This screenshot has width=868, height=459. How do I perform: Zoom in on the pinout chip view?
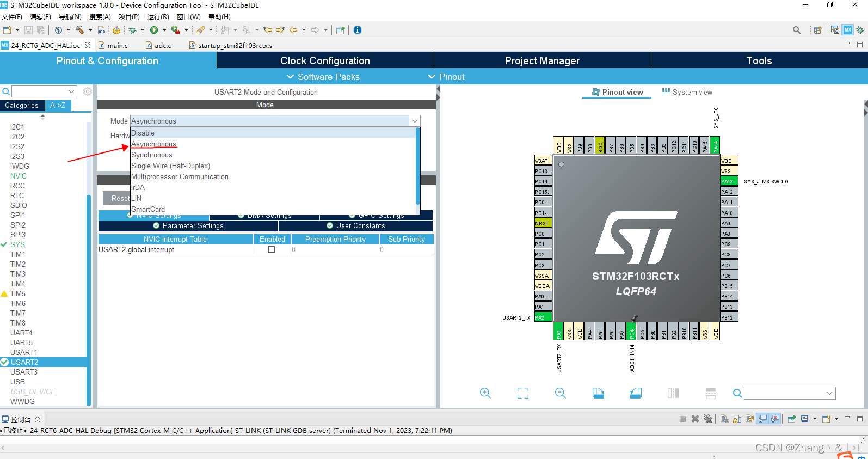point(485,393)
